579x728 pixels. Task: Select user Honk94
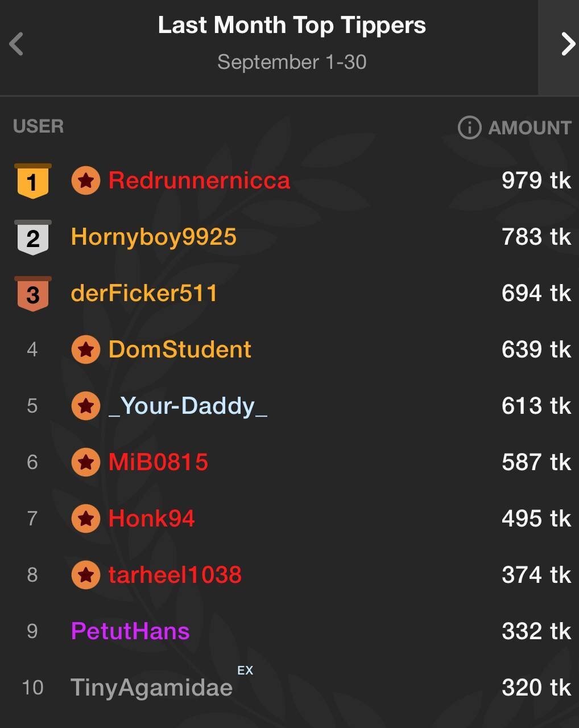[151, 519]
